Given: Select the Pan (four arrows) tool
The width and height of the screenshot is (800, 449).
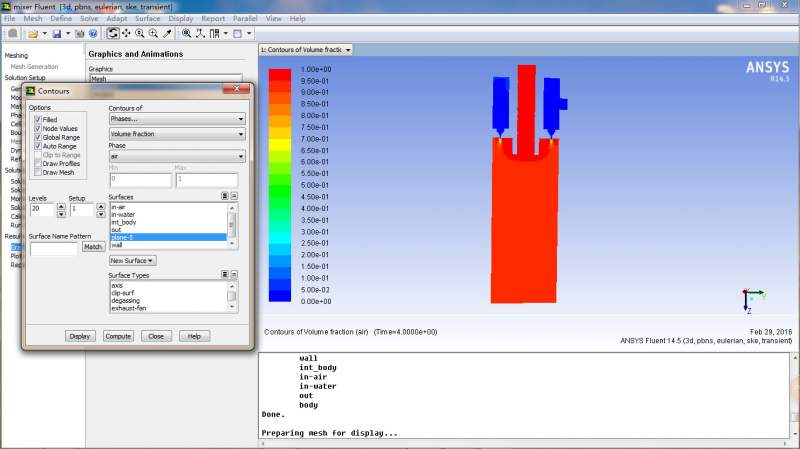Looking at the screenshot, I should [126, 34].
